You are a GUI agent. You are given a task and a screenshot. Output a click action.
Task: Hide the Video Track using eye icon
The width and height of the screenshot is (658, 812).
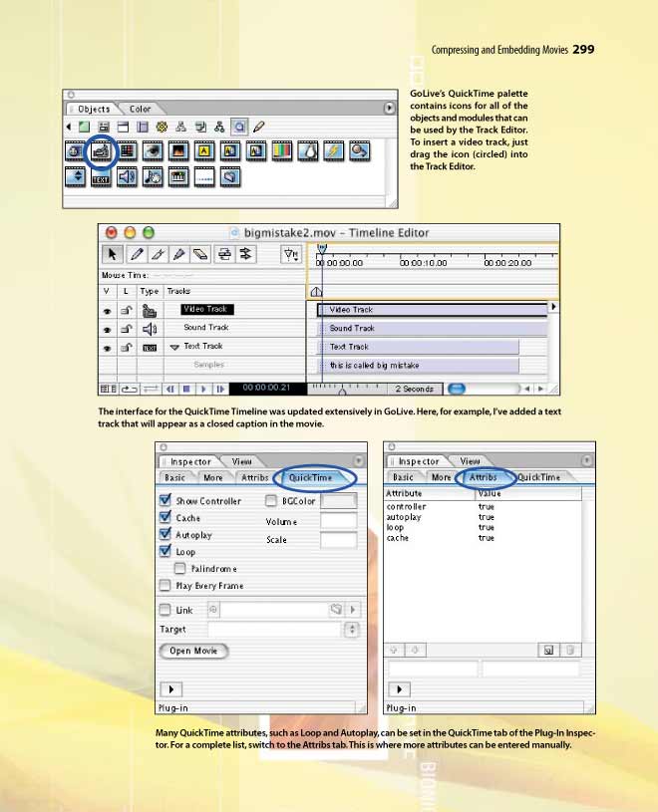107,310
